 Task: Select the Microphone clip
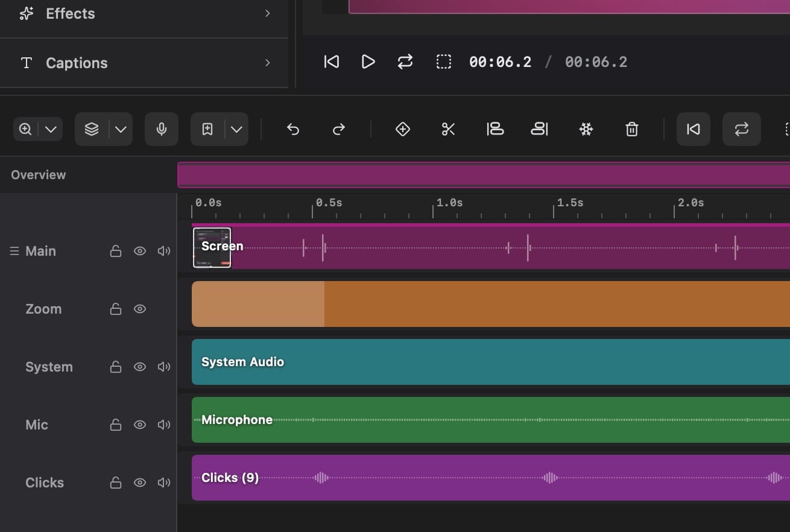(x=491, y=420)
